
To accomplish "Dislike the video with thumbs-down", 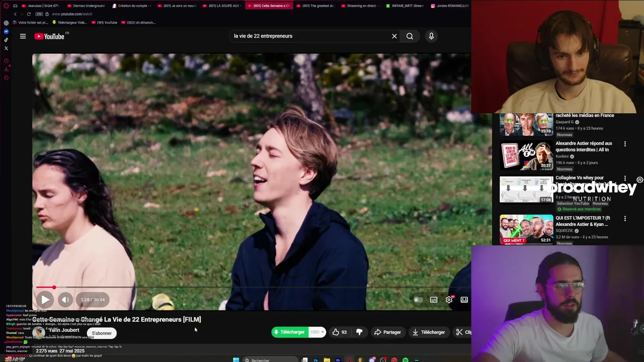I will (359, 332).
